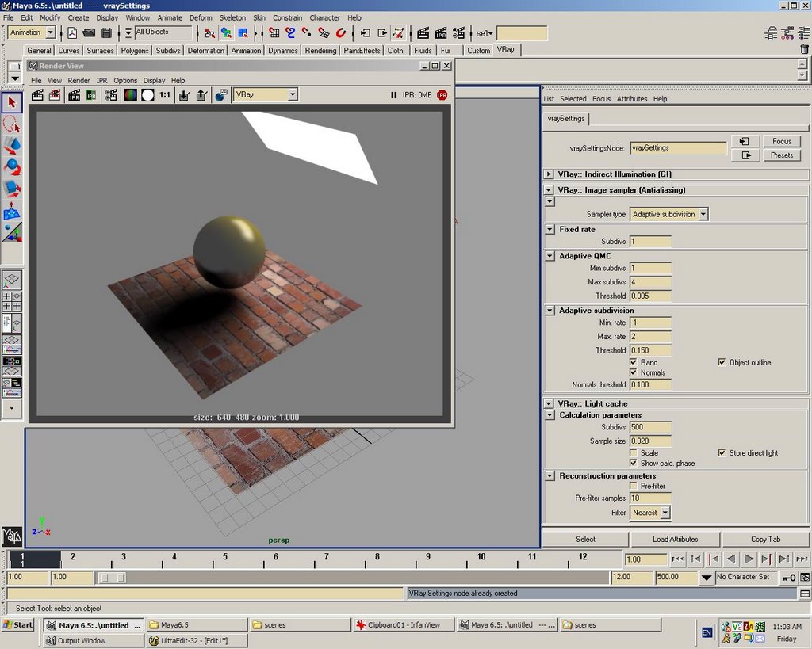Click the Save Scene disk icon
The height and width of the screenshot is (649, 812).
(107, 33)
